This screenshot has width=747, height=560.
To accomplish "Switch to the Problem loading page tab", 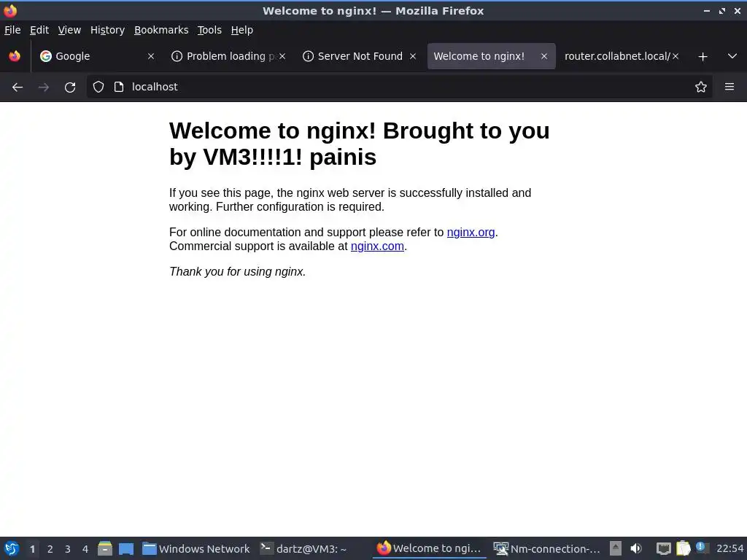I will pos(228,56).
